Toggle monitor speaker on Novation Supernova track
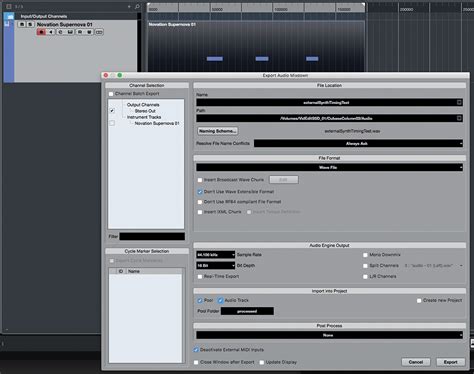The width and height of the screenshot is (474, 374). pyautogui.click(x=51, y=32)
